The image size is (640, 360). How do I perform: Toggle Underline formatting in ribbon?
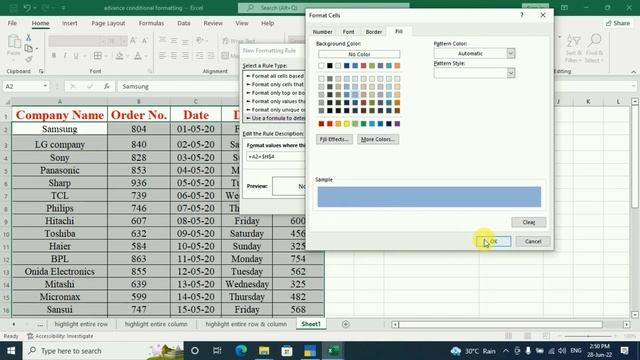pyautogui.click(x=76, y=56)
